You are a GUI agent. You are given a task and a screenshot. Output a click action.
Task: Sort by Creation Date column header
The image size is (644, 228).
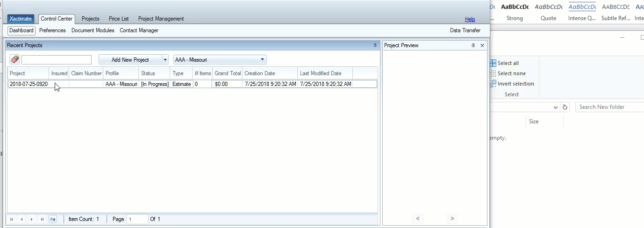pyautogui.click(x=270, y=73)
